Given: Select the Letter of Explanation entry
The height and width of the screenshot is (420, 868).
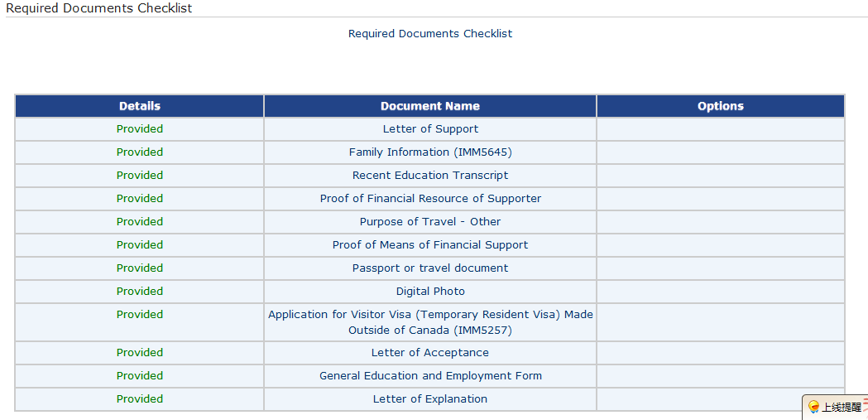Looking at the screenshot, I should point(430,399).
